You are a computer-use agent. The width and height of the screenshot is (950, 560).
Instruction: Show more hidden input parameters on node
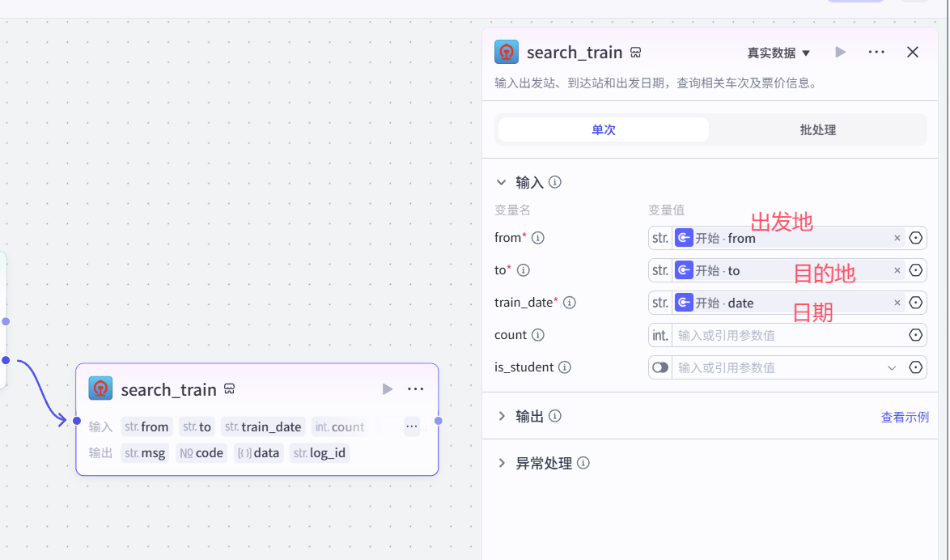[412, 426]
